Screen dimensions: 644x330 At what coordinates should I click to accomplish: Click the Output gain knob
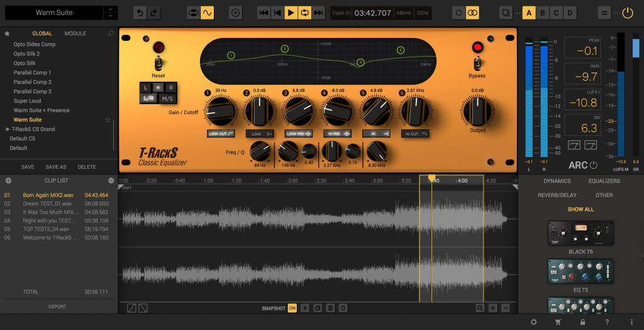coord(477,111)
